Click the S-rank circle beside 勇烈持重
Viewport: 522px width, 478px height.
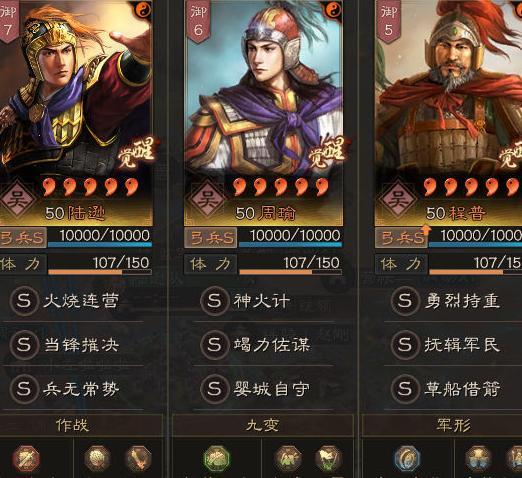tap(405, 301)
